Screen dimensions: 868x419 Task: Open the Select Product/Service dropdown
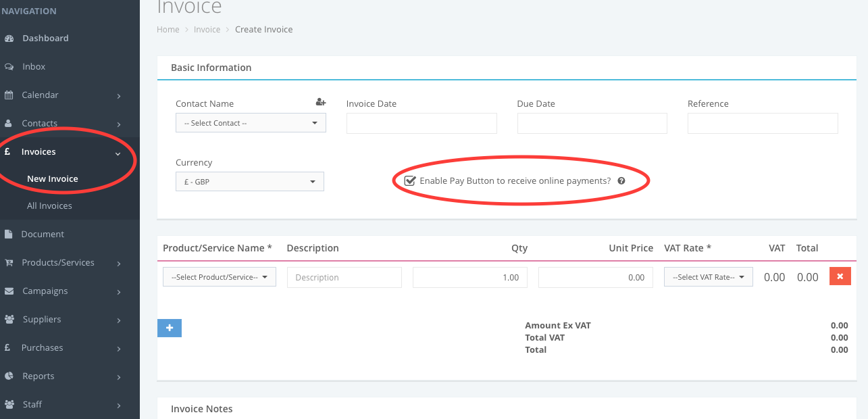220,277
